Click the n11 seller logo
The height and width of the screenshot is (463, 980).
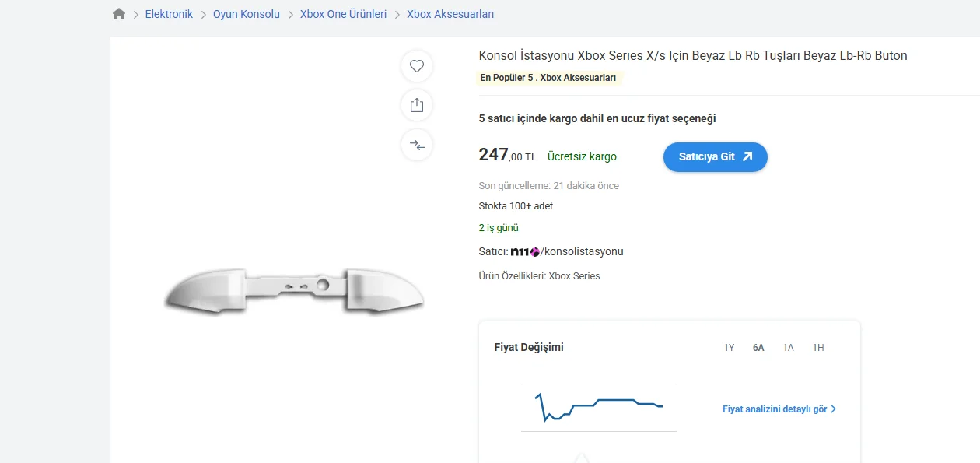tap(525, 251)
